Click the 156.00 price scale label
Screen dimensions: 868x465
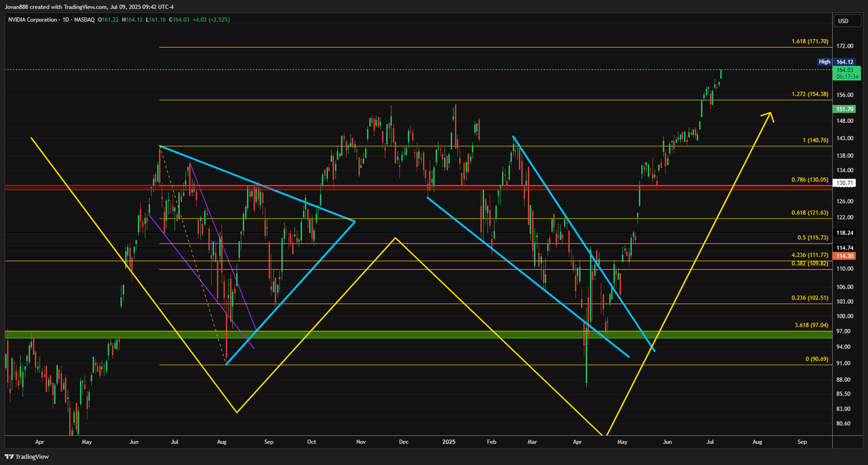(846, 94)
